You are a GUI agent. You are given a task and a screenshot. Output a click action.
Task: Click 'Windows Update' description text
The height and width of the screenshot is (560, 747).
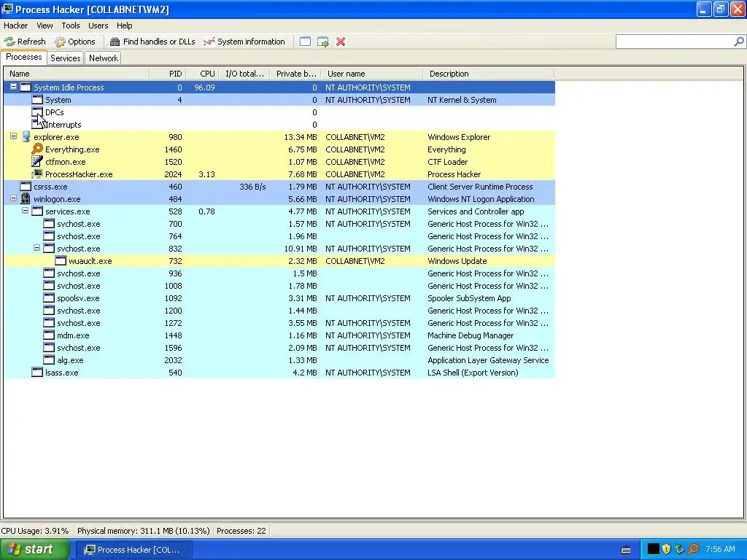coord(457,261)
